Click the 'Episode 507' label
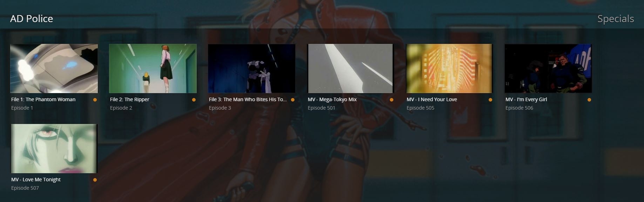644x202 pixels. [x=25, y=188]
